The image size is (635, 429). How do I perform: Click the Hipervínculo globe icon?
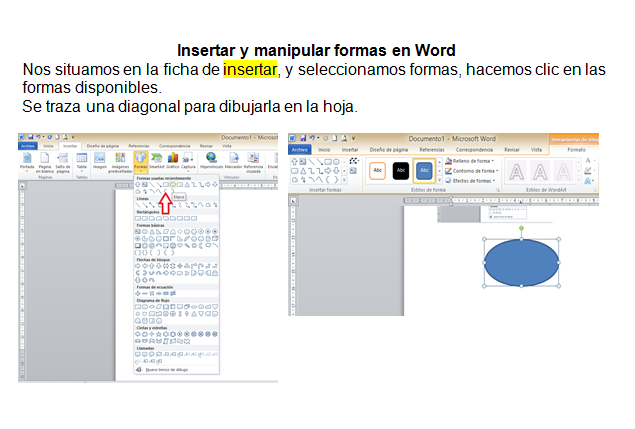(x=211, y=158)
